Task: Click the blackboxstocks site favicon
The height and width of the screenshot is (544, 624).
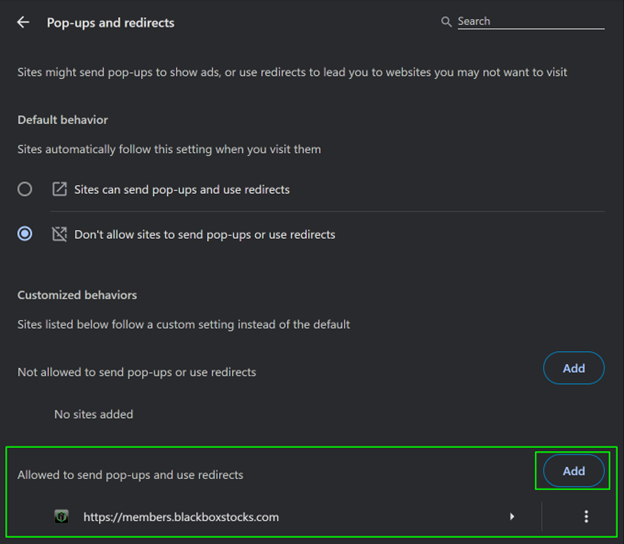Action: click(62, 517)
